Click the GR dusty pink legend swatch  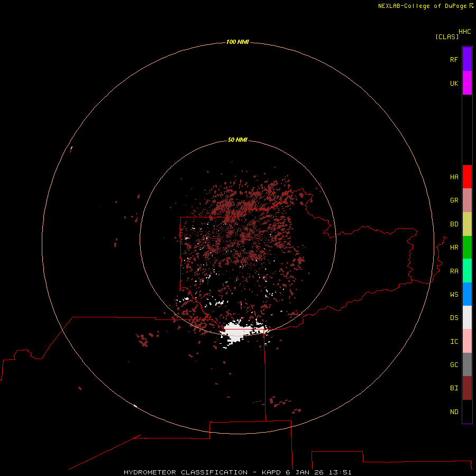(x=467, y=200)
